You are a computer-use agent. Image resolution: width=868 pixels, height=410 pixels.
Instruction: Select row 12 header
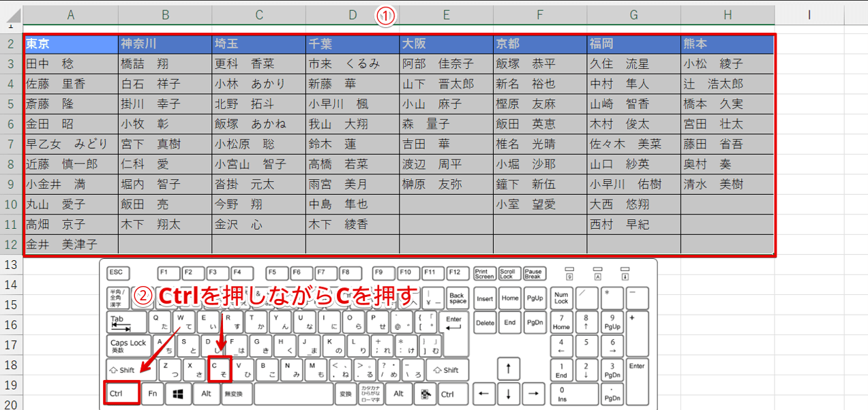[x=11, y=244]
